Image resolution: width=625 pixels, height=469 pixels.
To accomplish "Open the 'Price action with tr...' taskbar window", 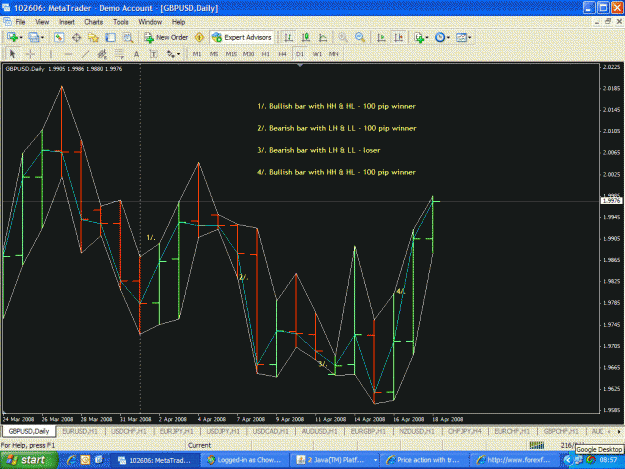I will click(x=424, y=460).
